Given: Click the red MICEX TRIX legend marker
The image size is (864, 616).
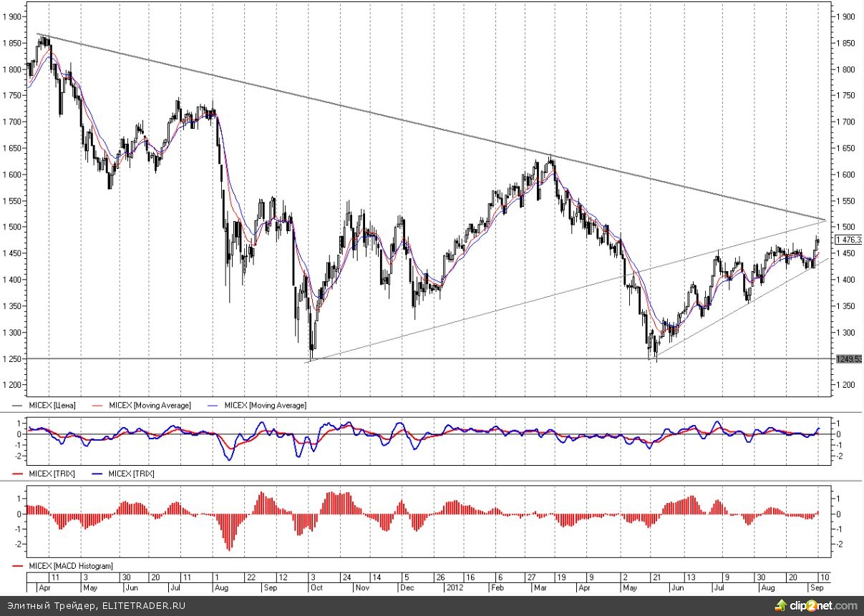Looking at the screenshot, I should coord(19,474).
